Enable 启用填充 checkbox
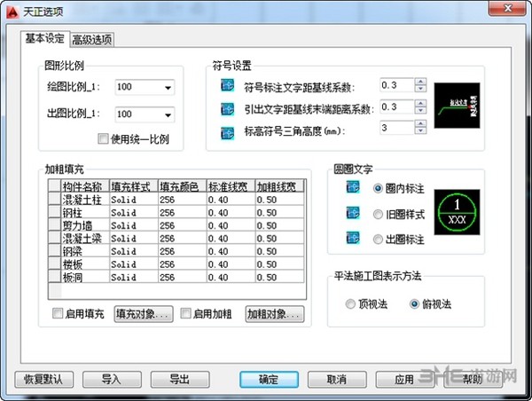 click(58, 313)
